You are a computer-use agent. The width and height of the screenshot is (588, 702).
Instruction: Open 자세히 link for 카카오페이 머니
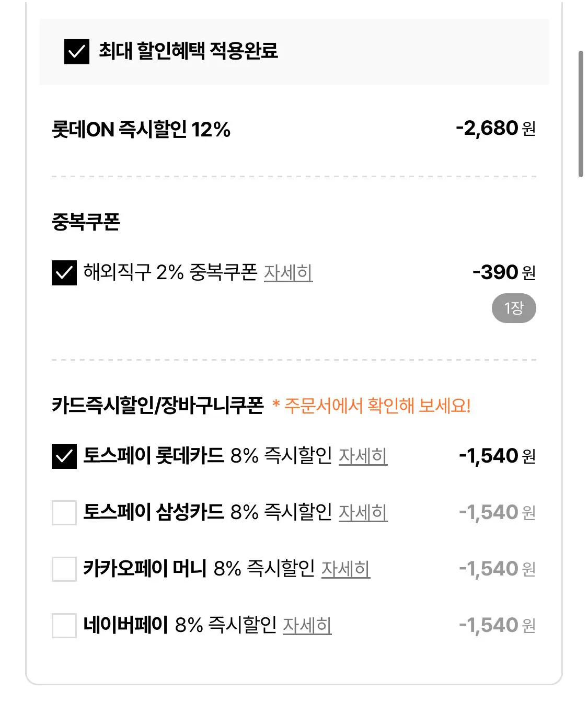click(347, 570)
